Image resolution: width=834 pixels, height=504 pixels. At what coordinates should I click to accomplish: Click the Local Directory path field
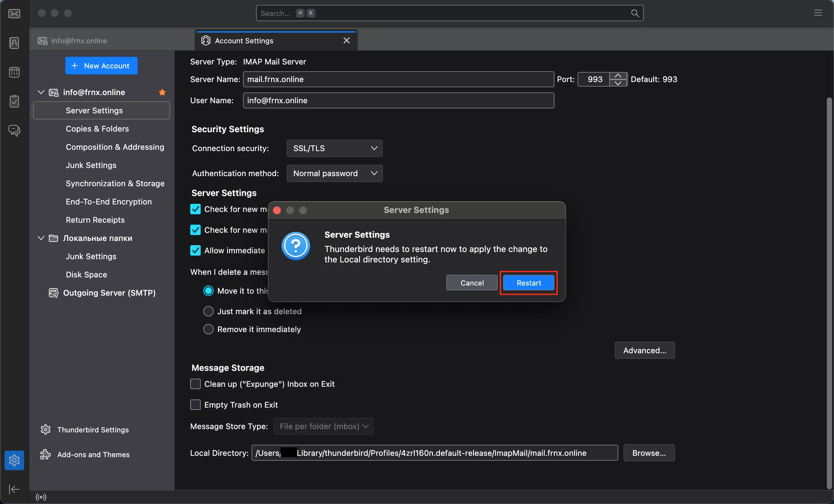435,453
